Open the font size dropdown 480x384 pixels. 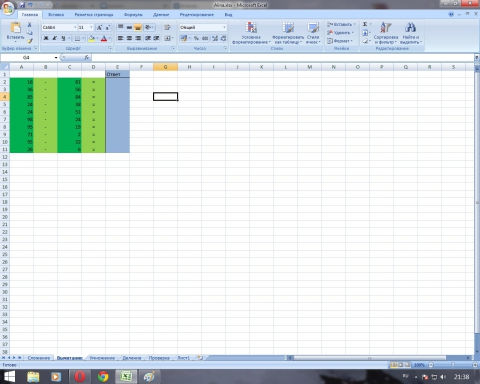[x=91, y=27]
